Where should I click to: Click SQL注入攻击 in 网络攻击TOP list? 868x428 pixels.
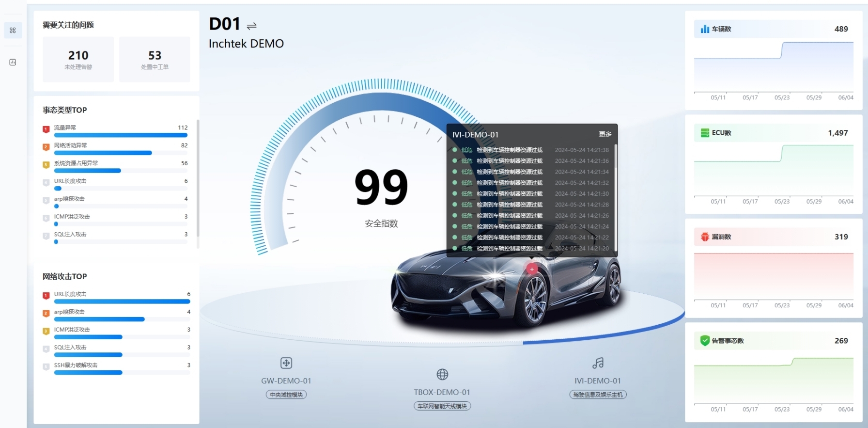pos(70,347)
